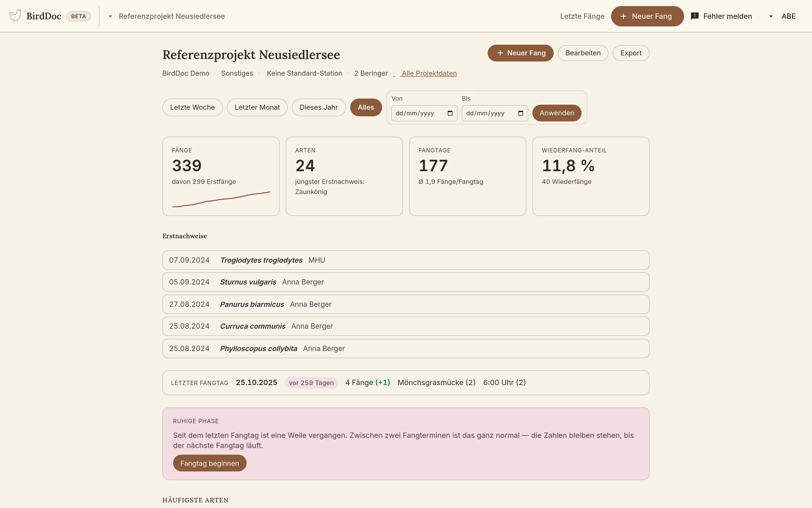Click the Fänge 339 statistics card
The image size is (812, 508).
click(x=221, y=176)
